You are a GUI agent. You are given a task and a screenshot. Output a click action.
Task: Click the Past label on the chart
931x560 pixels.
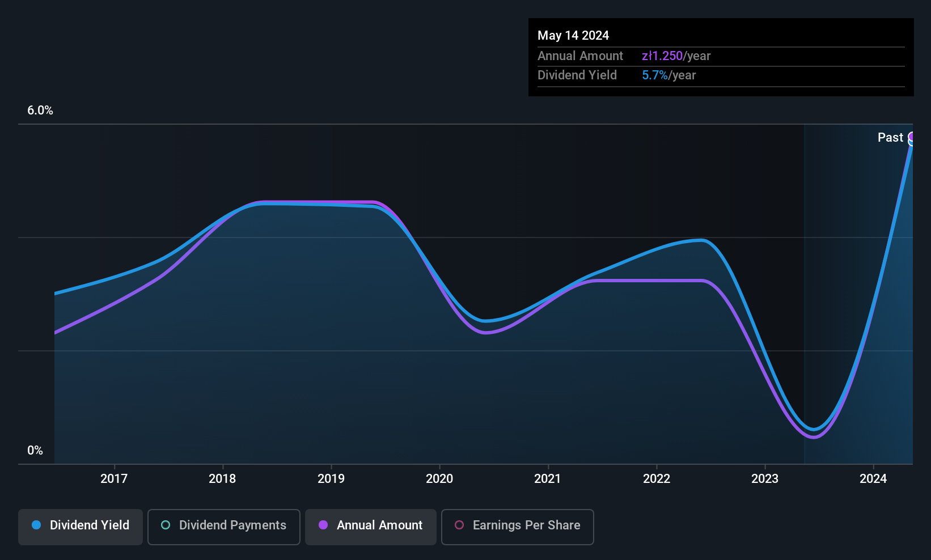[x=890, y=137]
